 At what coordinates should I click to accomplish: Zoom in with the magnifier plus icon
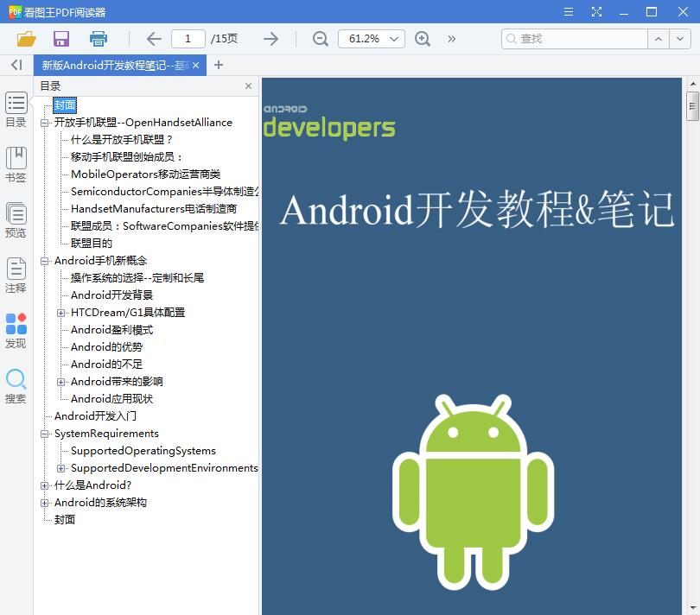tap(423, 38)
